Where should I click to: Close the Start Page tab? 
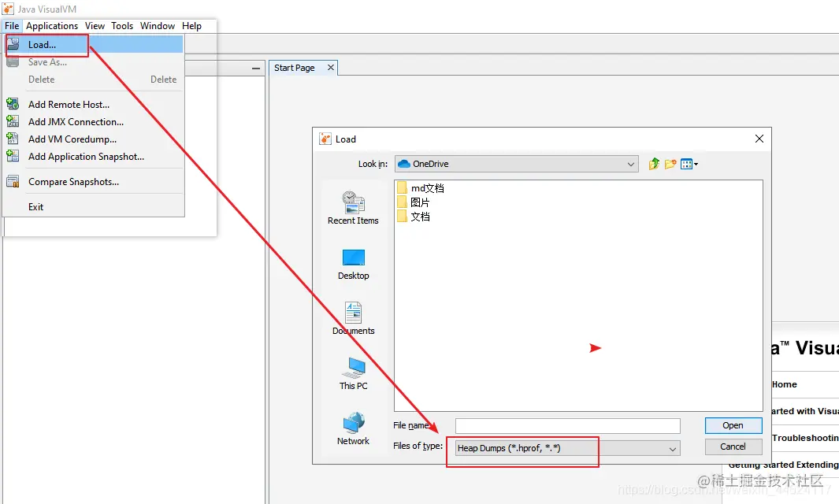pyautogui.click(x=331, y=68)
